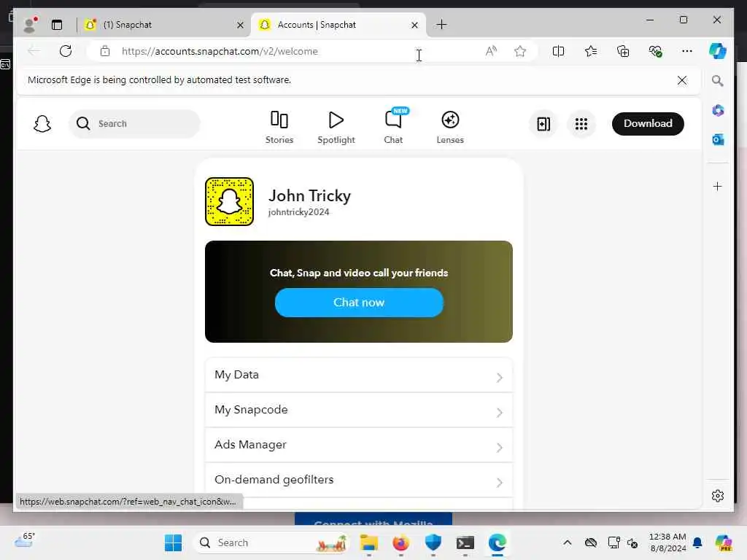Open Spotlight in the navigation bar
Screen dimensions: 747x560
click(x=336, y=127)
